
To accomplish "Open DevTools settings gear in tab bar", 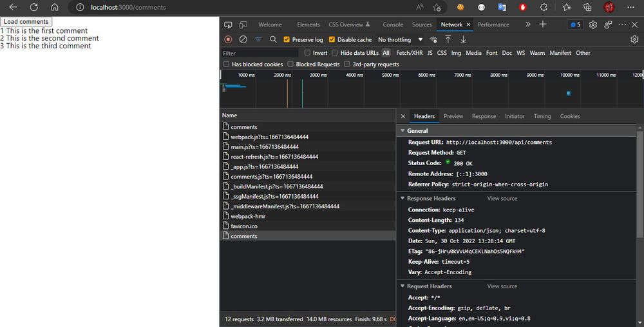I will click(592, 25).
